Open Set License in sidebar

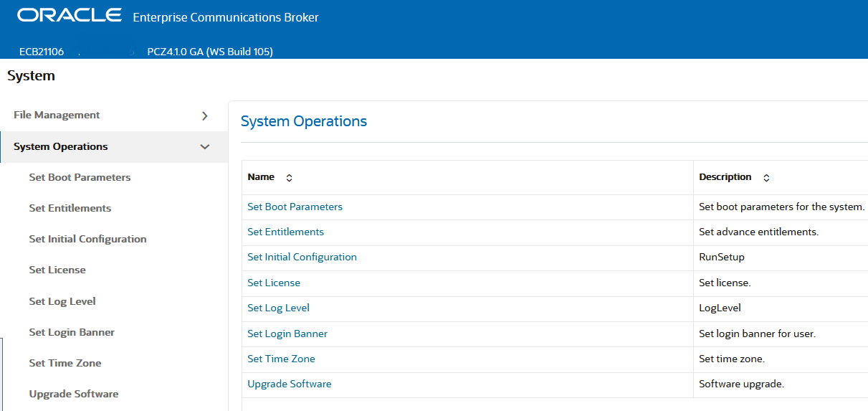coord(57,270)
